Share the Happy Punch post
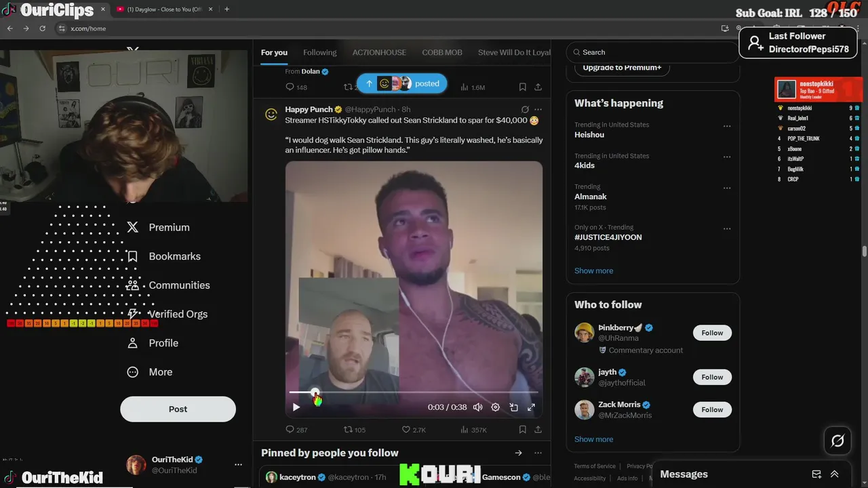Image resolution: width=868 pixels, height=488 pixels. tap(538, 430)
